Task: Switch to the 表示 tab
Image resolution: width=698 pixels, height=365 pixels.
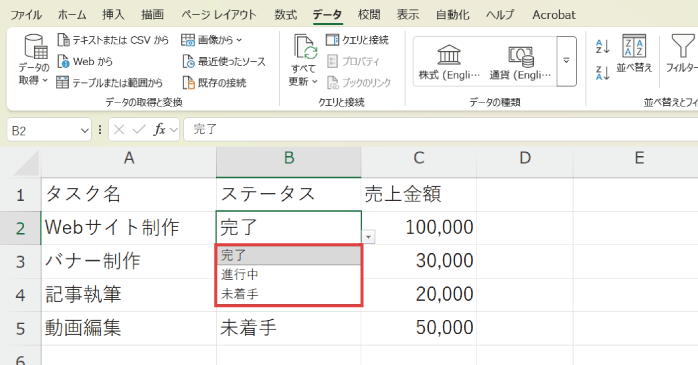Action: click(x=408, y=15)
